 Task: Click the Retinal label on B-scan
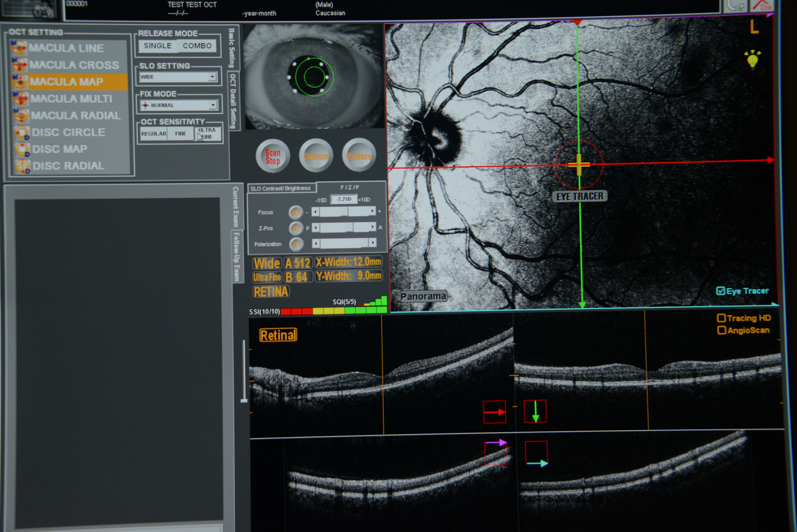pos(278,335)
